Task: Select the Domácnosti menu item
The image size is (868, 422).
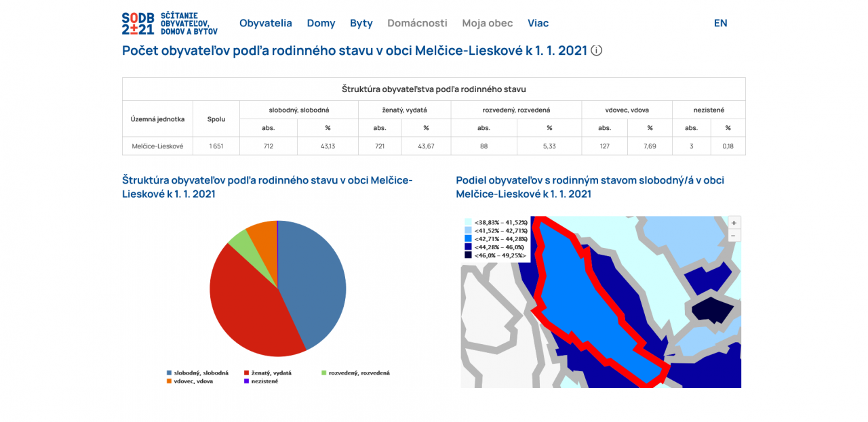Action: point(417,23)
